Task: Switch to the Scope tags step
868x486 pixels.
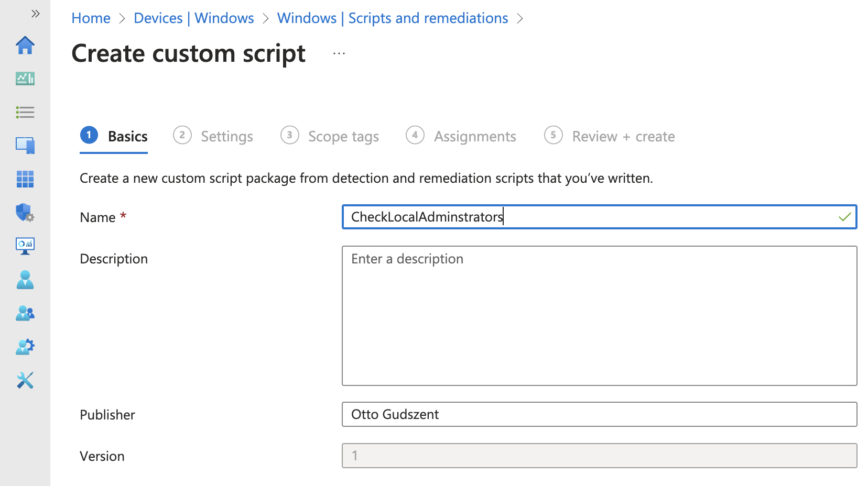Action: [330, 136]
